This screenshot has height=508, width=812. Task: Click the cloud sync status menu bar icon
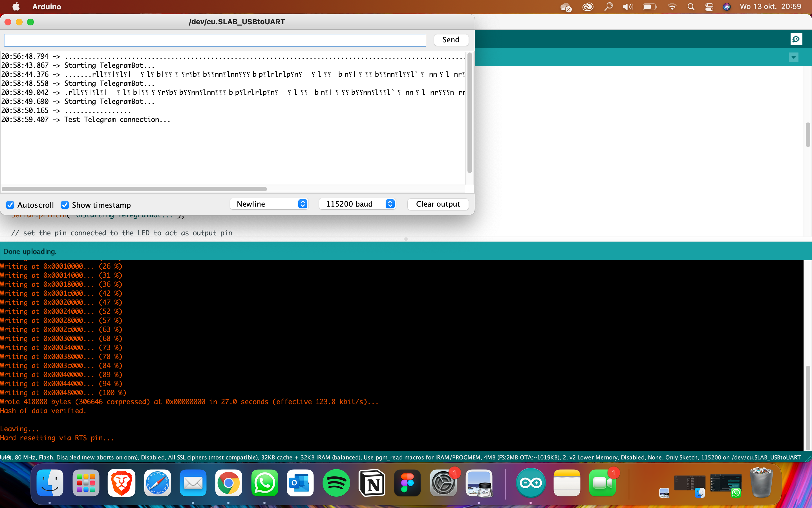point(566,7)
